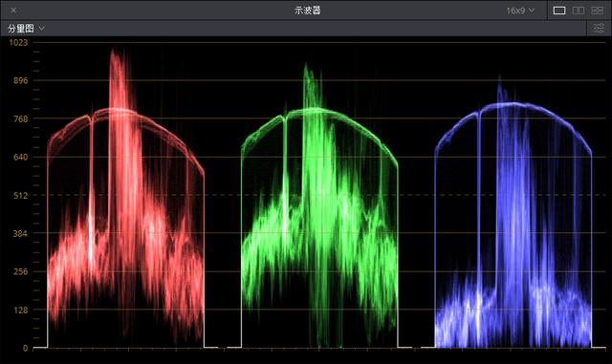Click the 512 midpoint scale label

coord(21,195)
